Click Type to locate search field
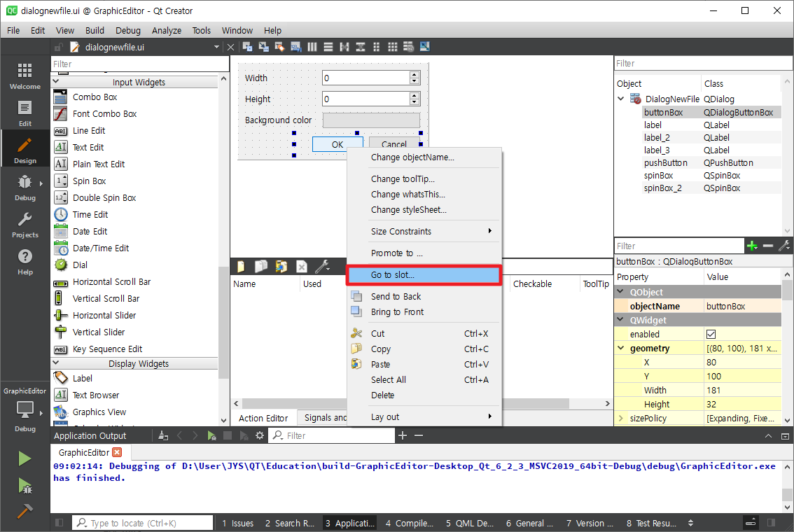Image resolution: width=794 pixels, height=532 pixels. (143, 523)
